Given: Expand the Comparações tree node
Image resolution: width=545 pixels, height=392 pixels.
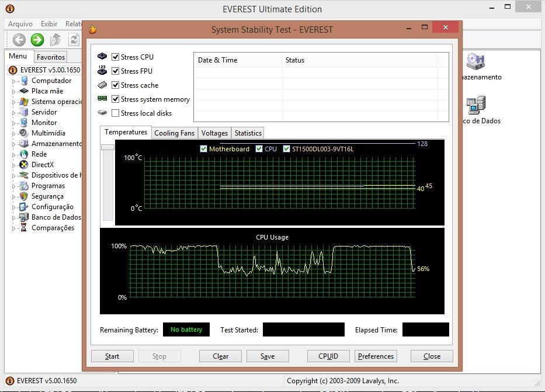Looking at the screenshot, I should point(13,228).
